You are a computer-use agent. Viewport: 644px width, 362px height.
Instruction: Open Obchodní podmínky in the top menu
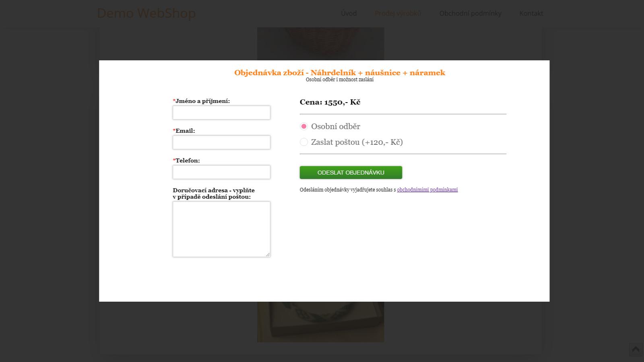pos(470,13)
